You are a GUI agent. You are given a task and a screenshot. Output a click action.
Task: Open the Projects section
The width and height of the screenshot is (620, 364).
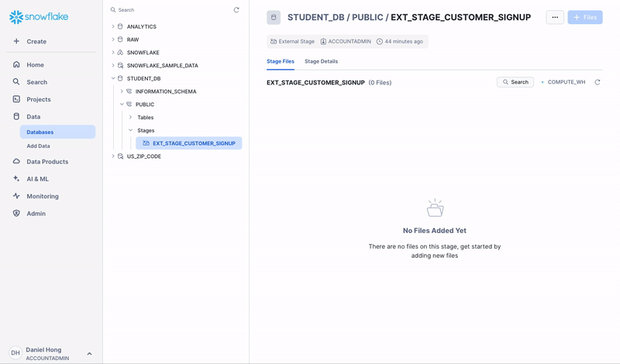[x=38, y=99]
